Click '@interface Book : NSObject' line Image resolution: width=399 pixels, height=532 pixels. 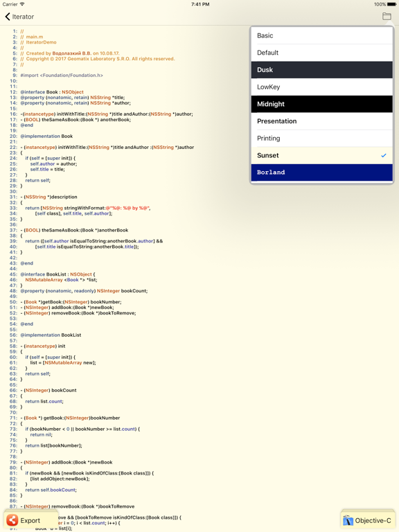52,92
